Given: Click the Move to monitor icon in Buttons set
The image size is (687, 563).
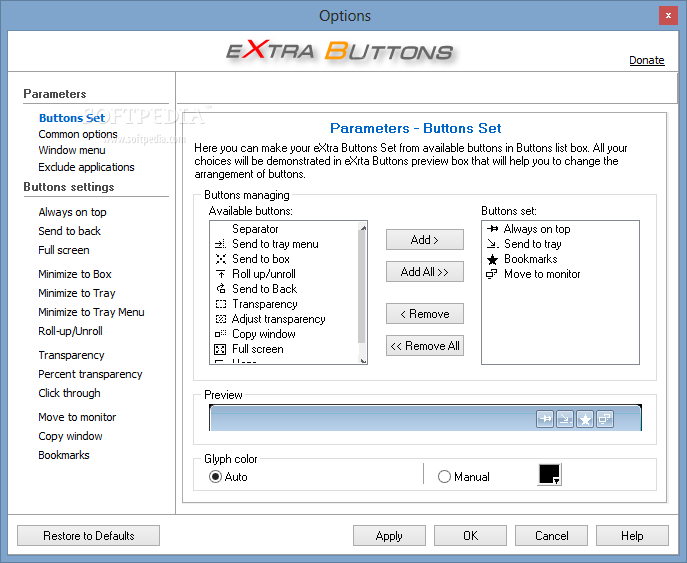Looking at the screenshot, I should [x=492, y=274].
